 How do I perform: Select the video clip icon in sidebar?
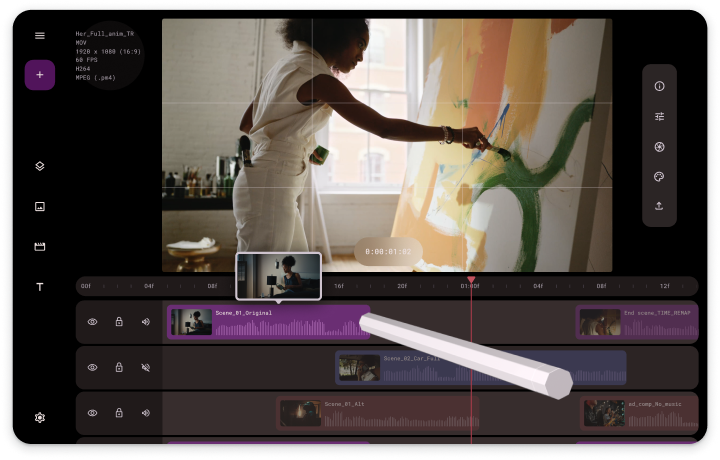pos(40,246)
